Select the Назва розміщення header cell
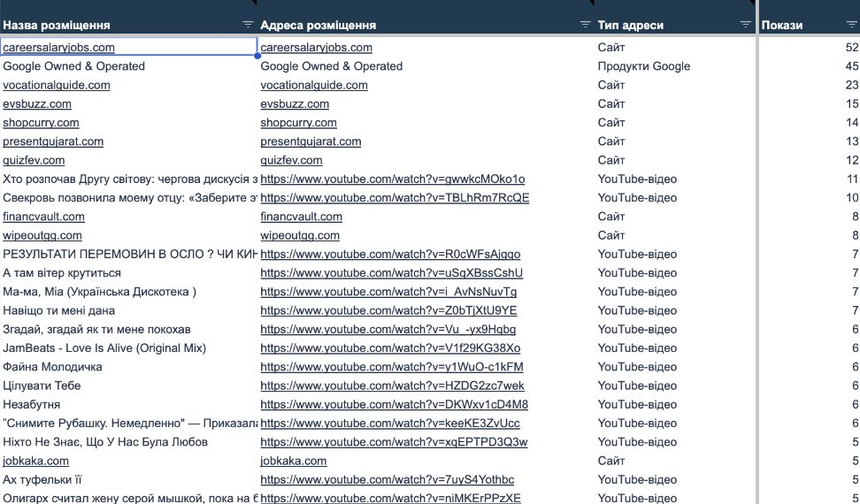This screenshot has width=860, height=504. (128, 25)
